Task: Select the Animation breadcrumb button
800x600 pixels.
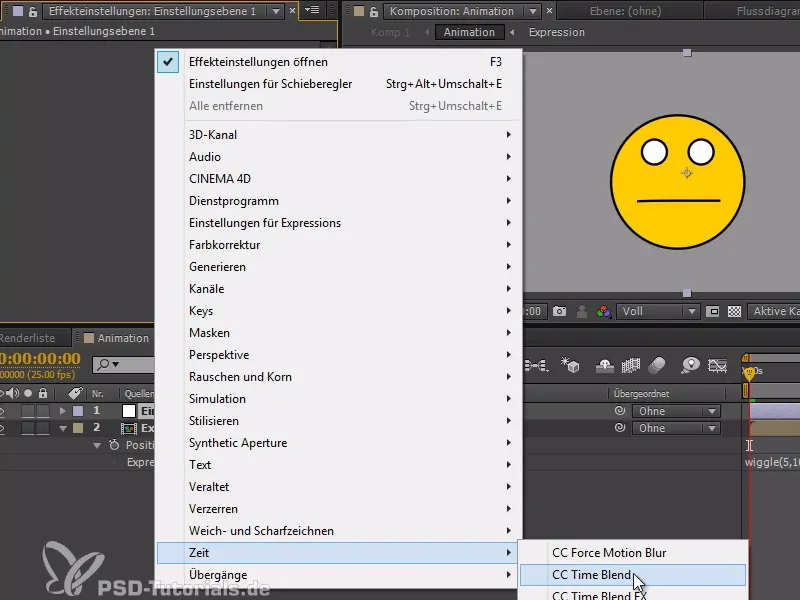Action: click(x=469, y=32)
